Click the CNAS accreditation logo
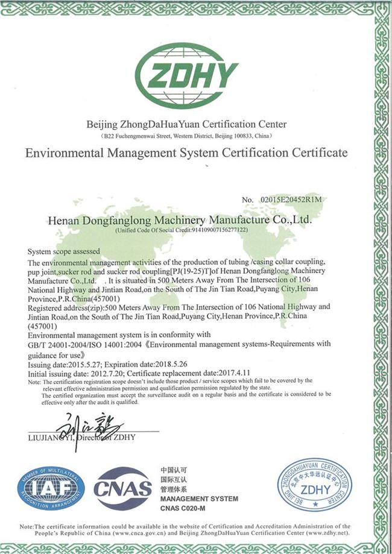Image resolution: width=392 pixels, height=554 pixels. click(122, 488)
